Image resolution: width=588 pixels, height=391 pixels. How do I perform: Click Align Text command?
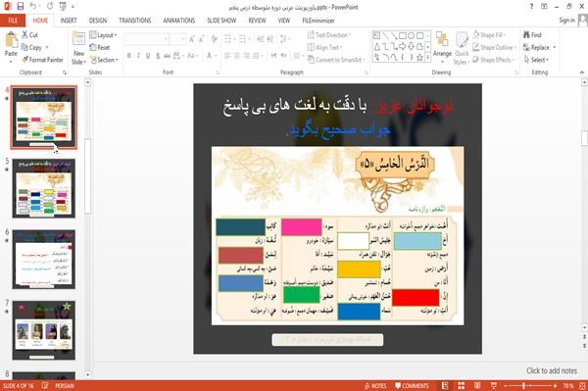pos(324,47)
